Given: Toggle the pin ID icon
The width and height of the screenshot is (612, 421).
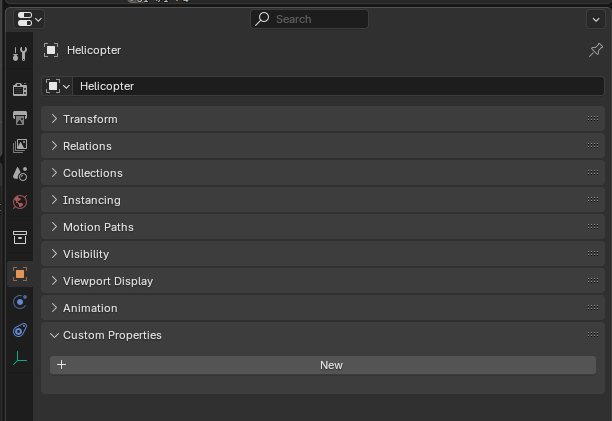Looking at the screenshot, I should tap(596, 50).
